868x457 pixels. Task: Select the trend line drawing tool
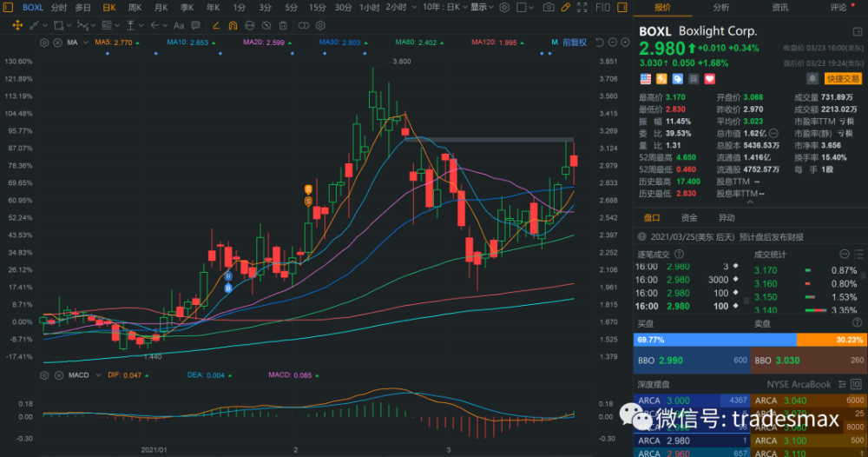pyautogui.click(x=35, y=25)
